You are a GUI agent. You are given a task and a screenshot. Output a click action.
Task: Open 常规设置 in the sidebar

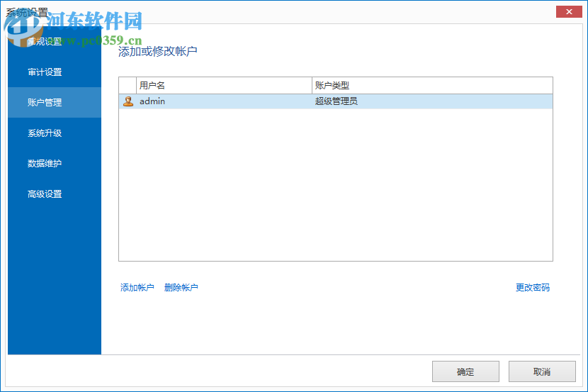pos(55,42)
